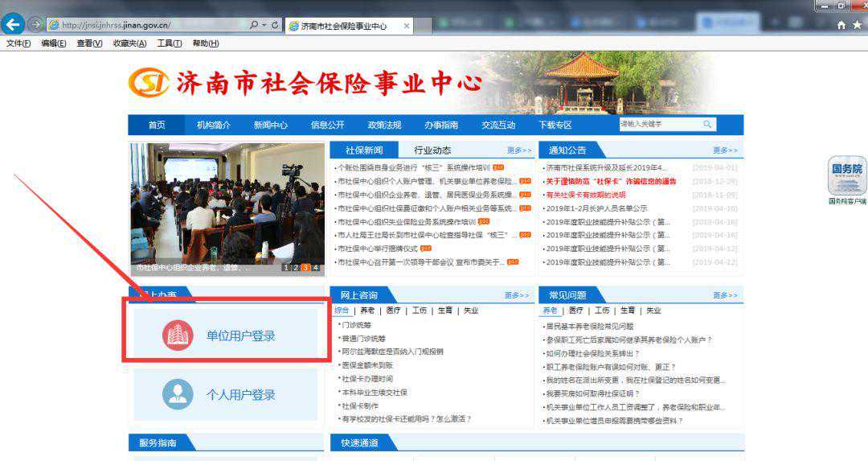Select slide number 4 on news carousel
Viewport: 868px width, 461px height.
pos(315,267)
